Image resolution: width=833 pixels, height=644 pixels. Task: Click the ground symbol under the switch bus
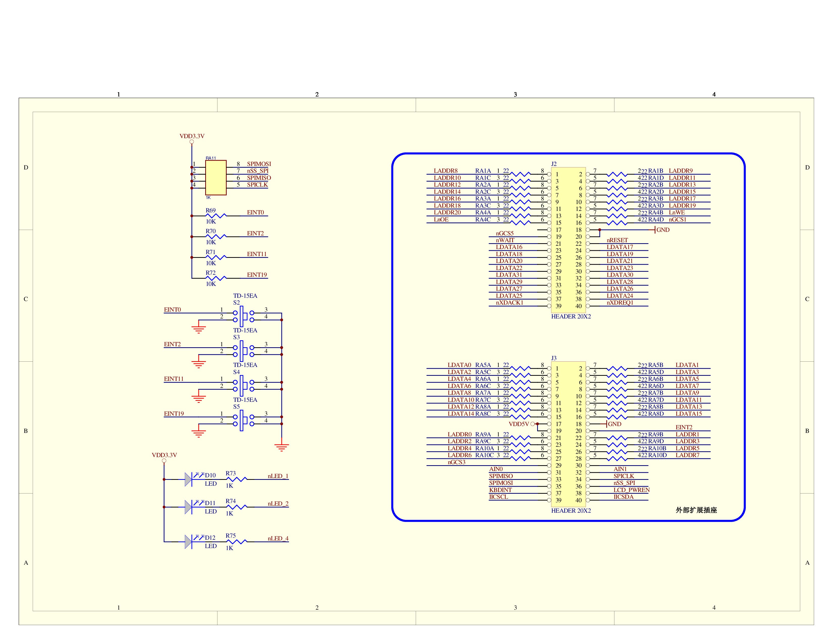tap(281, 447)
